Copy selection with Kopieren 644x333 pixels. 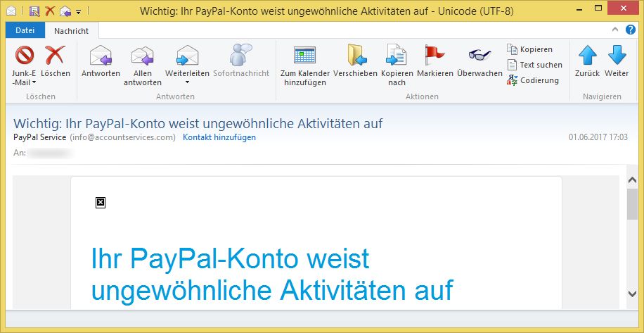click(530, 49)
